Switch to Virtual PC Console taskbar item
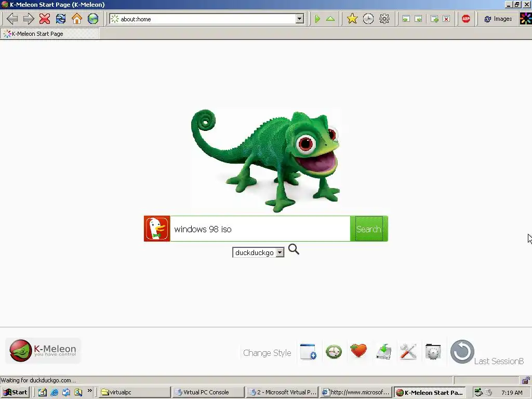The height and width of the screenshot is (399, 532). (x=207, y=392)
